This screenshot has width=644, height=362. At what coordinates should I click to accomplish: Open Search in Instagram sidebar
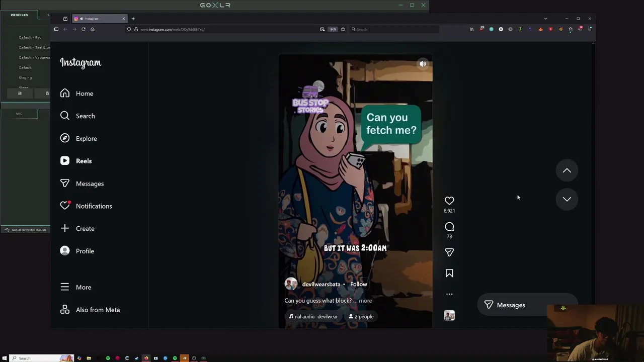click(x=77, y=116)
